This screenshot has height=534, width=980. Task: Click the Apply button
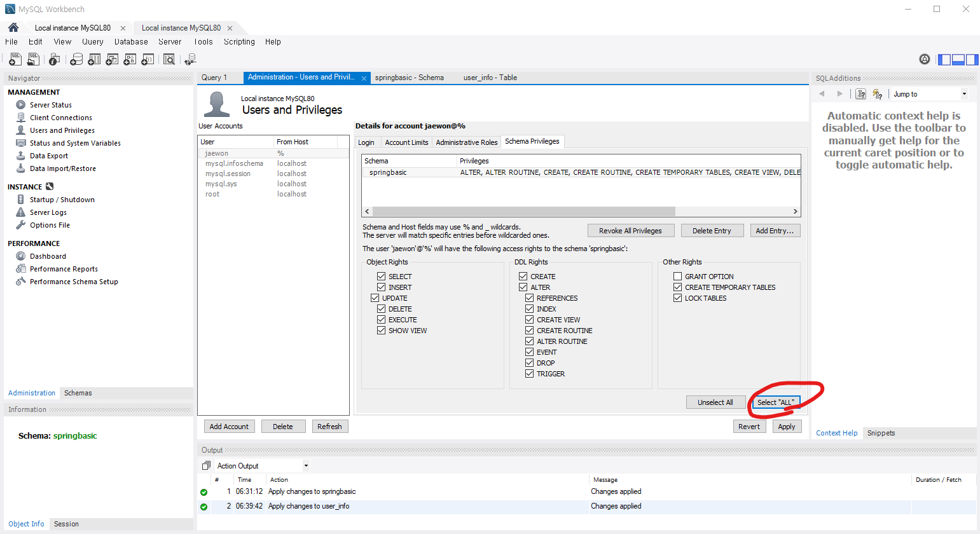787,427
